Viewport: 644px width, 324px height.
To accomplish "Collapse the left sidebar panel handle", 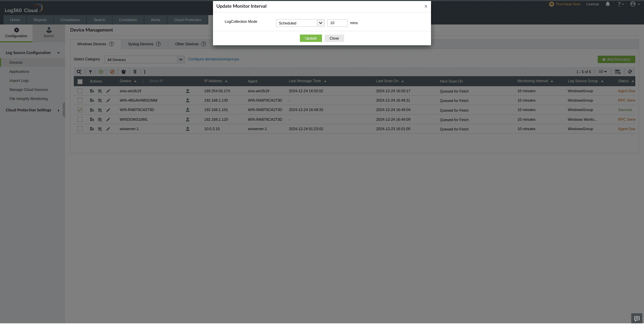I will click(x=64, y=110).
